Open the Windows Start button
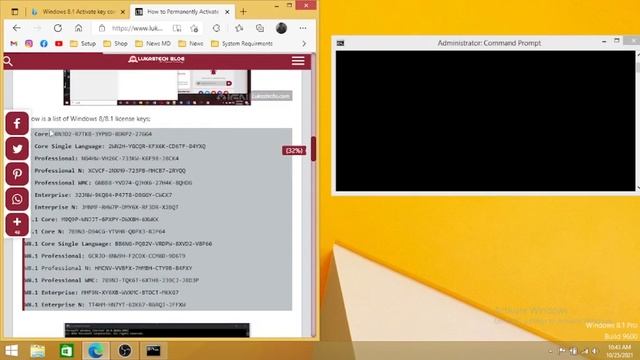The image size is (640, 360). pos(11,351)
